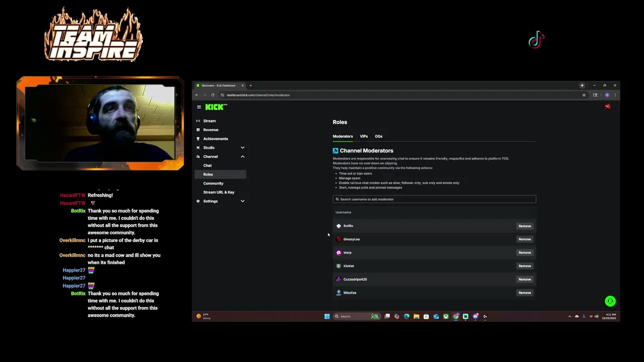Switch to the Moderators tab
Image resolution: width=644 pixels, height=362 pixels.
coord(343,136)
